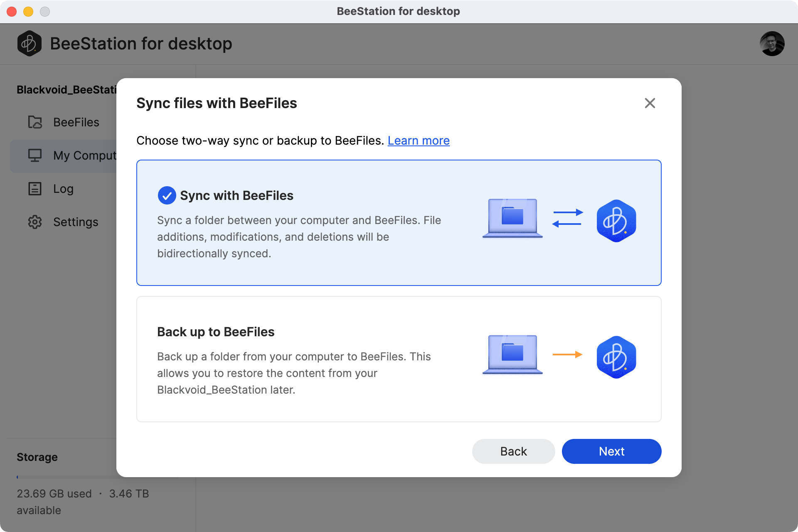Click the laptop illustration in the Back up card
798x532 pixels.
pos(512,355)
